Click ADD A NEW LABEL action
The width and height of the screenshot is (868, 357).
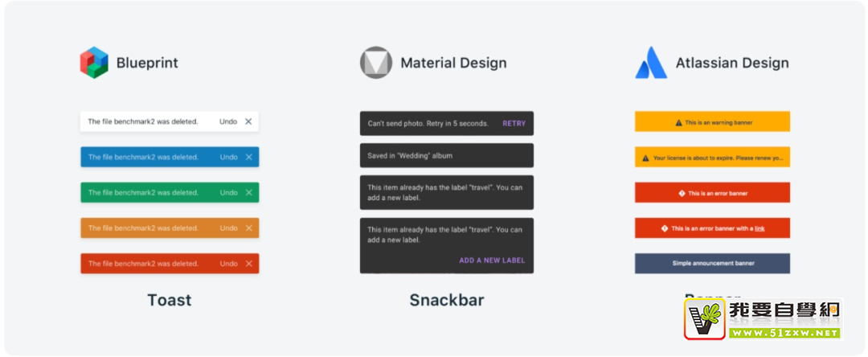point(492,261)
